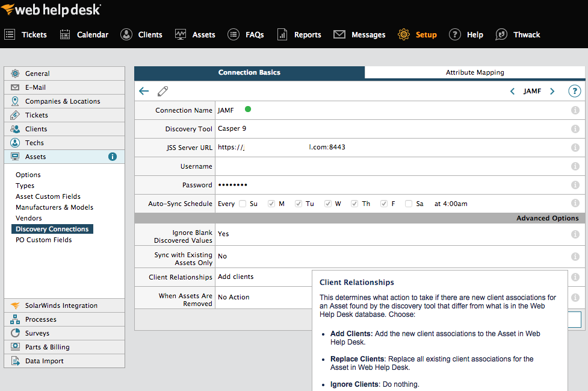Select Manufacturers & Models link

[54, 207]
